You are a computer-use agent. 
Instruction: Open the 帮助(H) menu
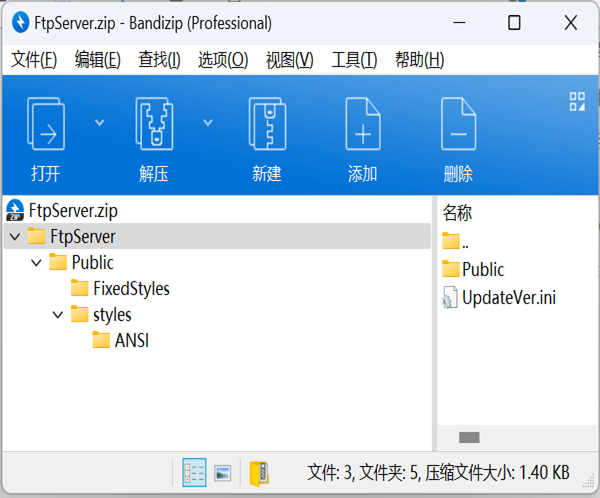(420, 60)
